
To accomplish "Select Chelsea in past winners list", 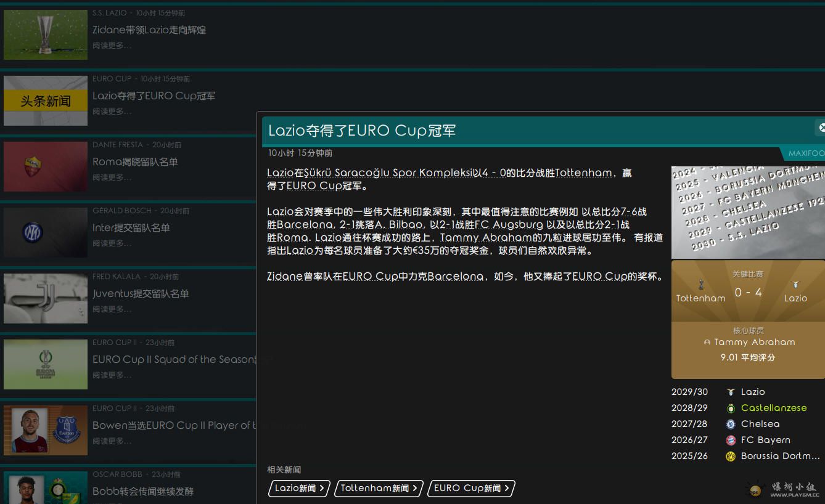I will 760,424.
